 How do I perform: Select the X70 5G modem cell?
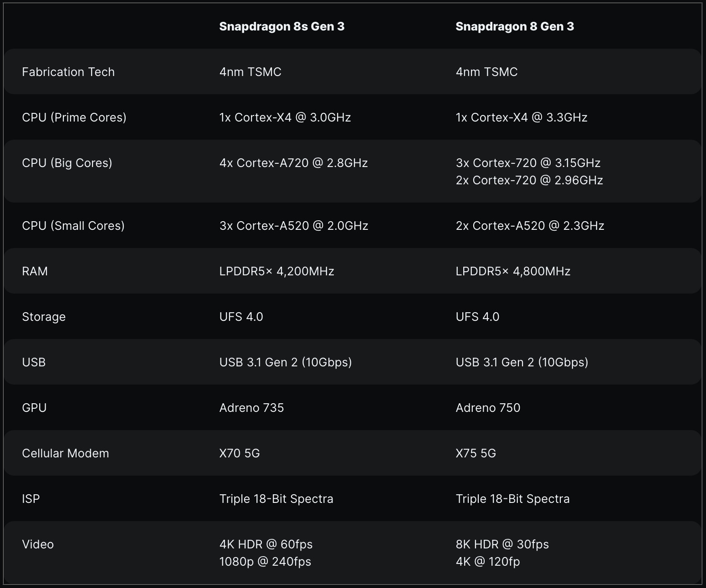[x=240, y=453]
